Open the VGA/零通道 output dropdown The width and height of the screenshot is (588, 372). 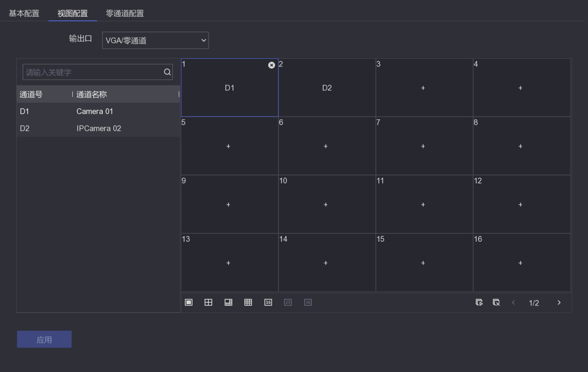pos(155,40)
